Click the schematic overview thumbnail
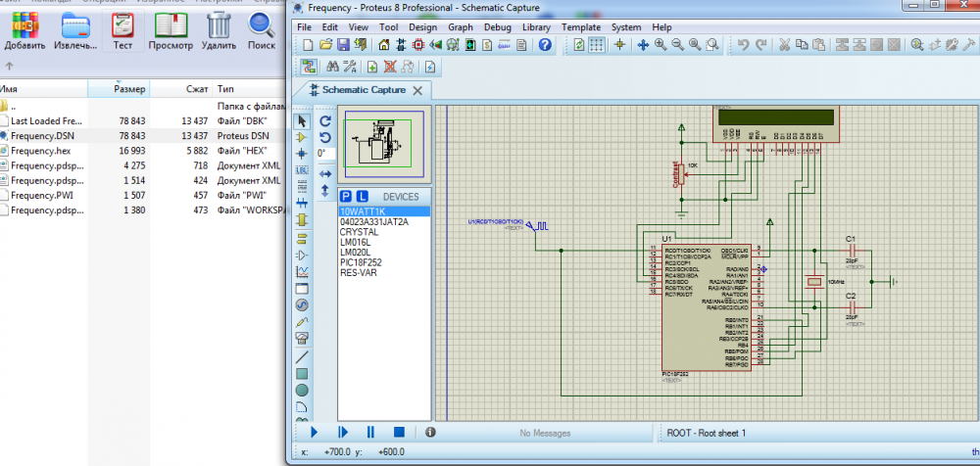Viewport: 980px width, 466px height. [x=384, y=144]
